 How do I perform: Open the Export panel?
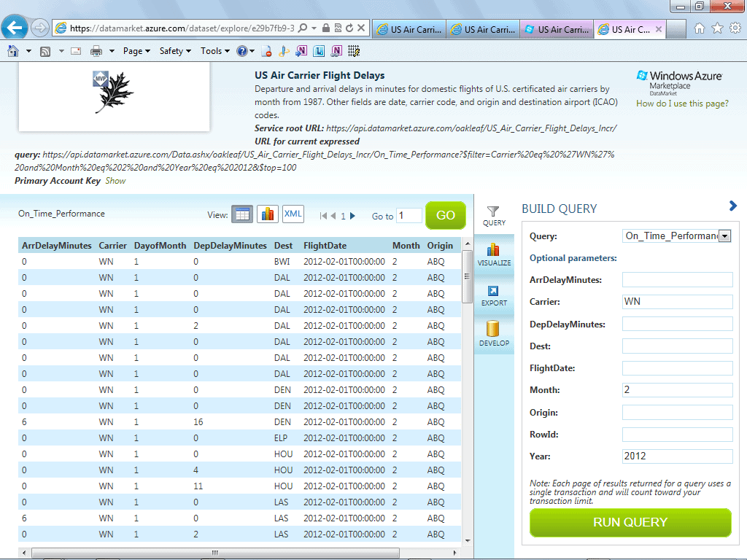[494, 295]
